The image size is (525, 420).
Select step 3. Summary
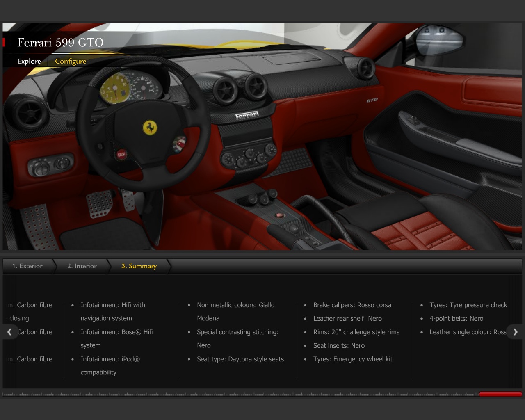pyautogui.click(x=139, y=266)
